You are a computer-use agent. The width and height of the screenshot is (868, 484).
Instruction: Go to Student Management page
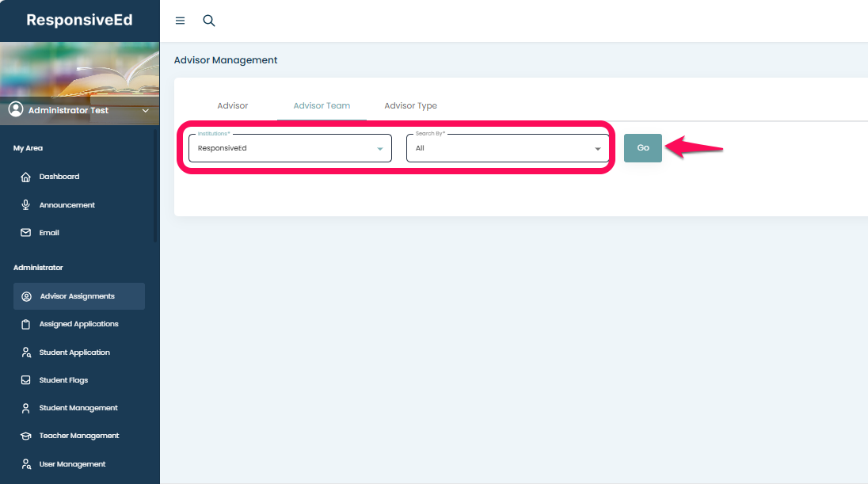[78, 408]
